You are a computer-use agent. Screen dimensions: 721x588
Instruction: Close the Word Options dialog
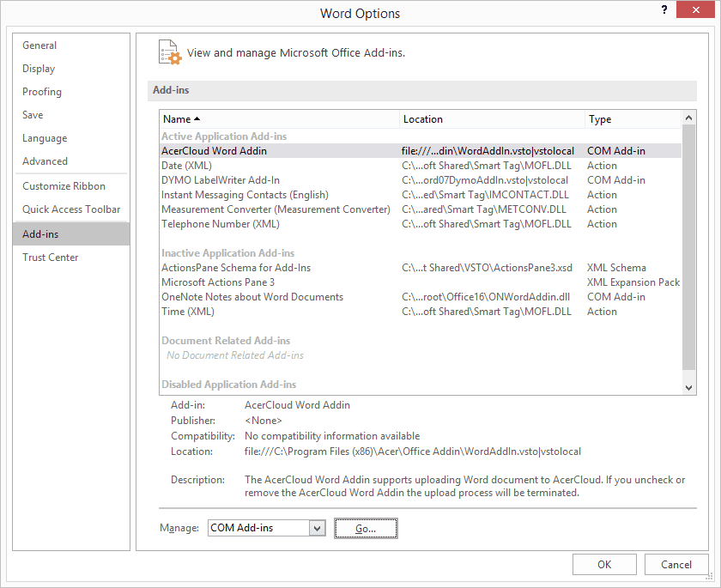695,9
